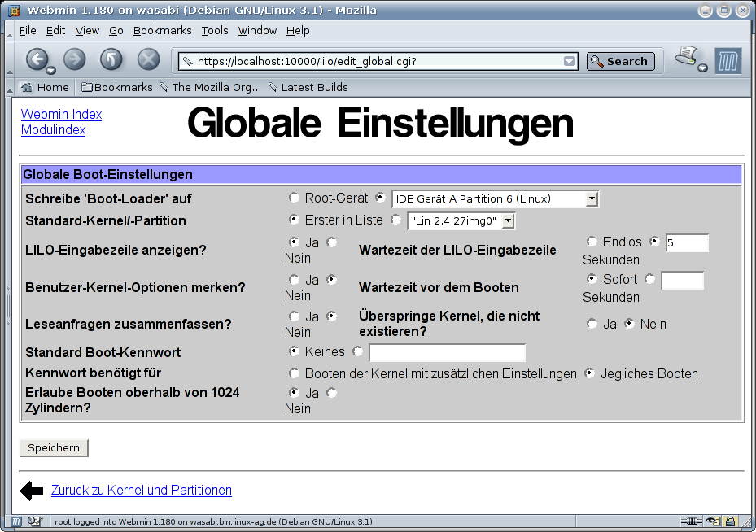Click the Boot-Kennwort password text field
The width and height of the screenshot is (756, 532).
click(x=447, y=353)
